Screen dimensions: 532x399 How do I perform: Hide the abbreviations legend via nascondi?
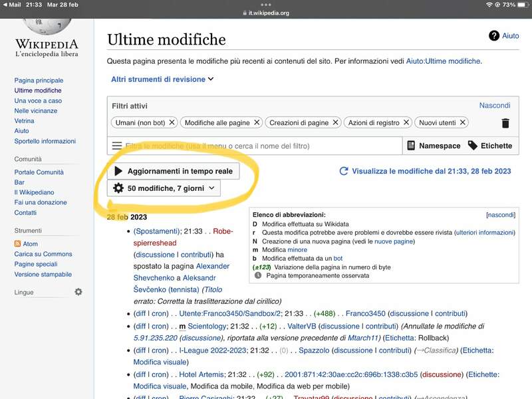(x=501, y=215)
